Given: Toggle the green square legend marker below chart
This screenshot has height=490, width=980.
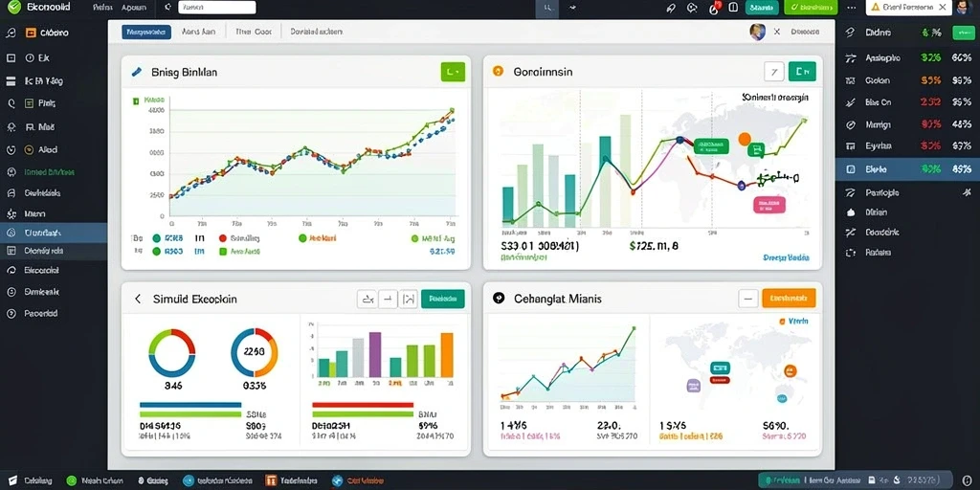Looking at the screenshot, I should click(x=222, y=252).
